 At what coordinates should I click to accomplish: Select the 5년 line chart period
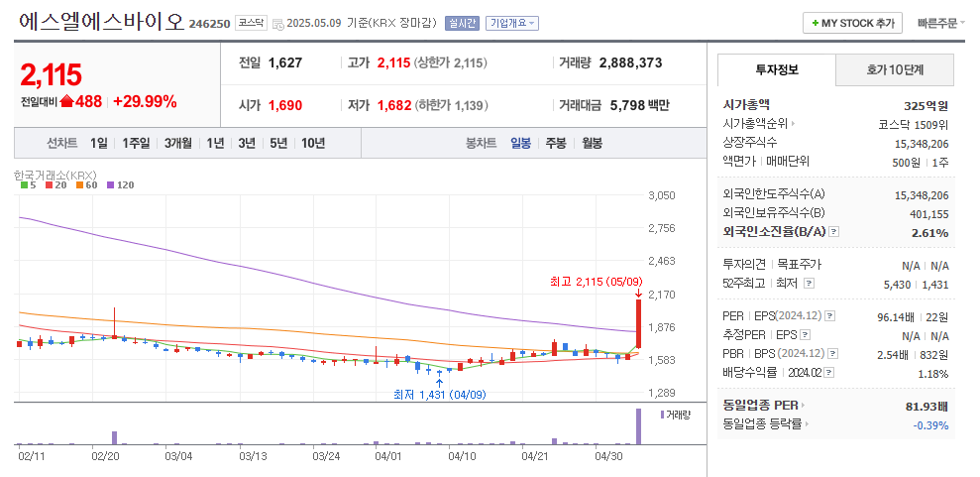click(278, 143)
